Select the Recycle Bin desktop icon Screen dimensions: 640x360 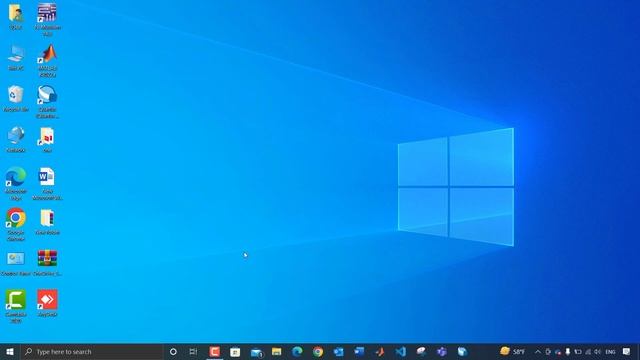click(16, 98)
